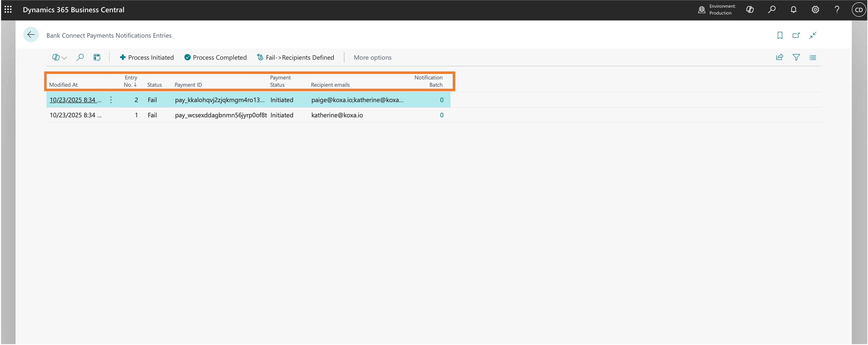Open the Copilot dropdown in the action bar
The height and width of the screenshot is (345, 868).
click(x=59, y=58)
